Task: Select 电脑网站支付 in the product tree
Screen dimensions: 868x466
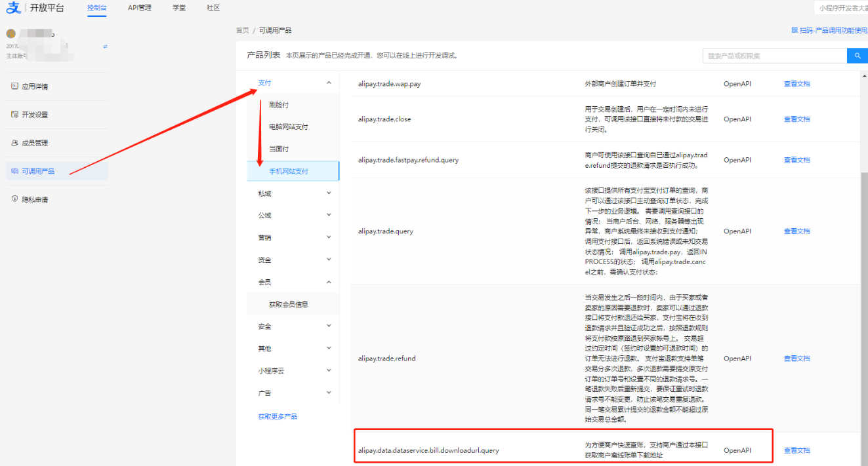Action: click(x=288, y=127)
